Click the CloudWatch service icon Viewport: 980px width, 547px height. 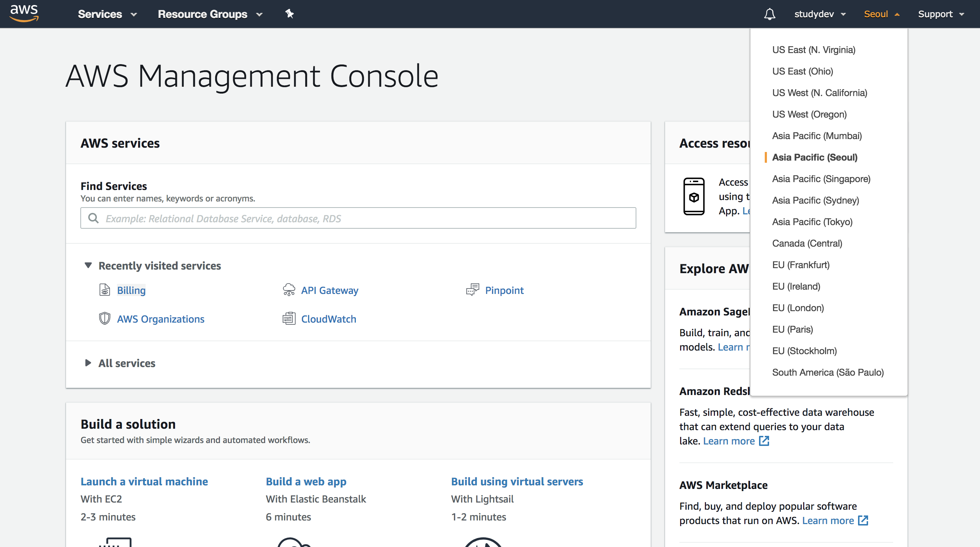[x=289, y=319]
